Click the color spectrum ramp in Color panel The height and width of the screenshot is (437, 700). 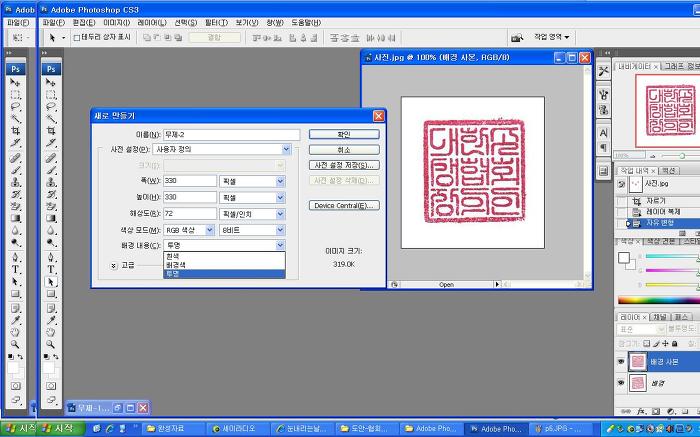click(x=657, y=300)
